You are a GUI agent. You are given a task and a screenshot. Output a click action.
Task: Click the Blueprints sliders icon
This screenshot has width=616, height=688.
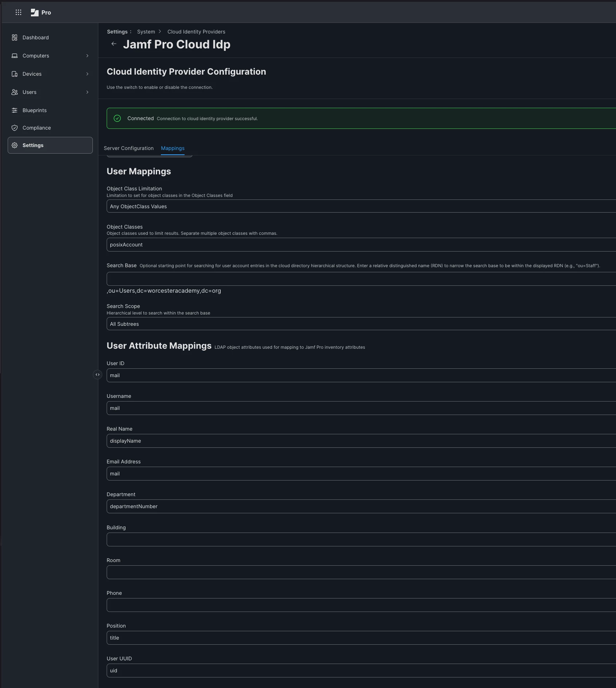(x=15, y=110)
